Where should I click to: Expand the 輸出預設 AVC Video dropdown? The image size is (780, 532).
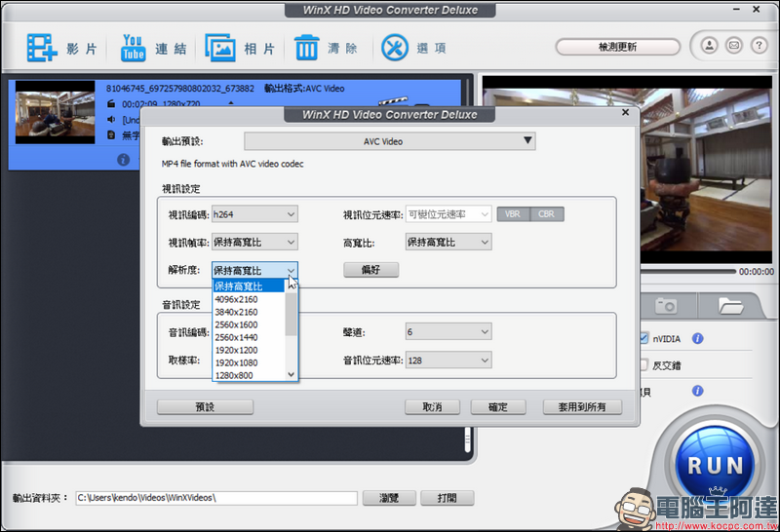tap(390, 141)
